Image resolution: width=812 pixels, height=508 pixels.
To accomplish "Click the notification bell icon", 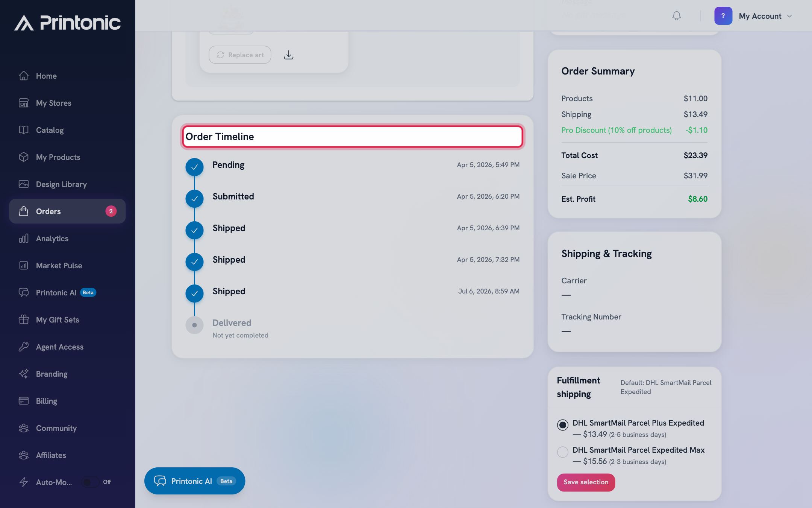I will [676, 16].
